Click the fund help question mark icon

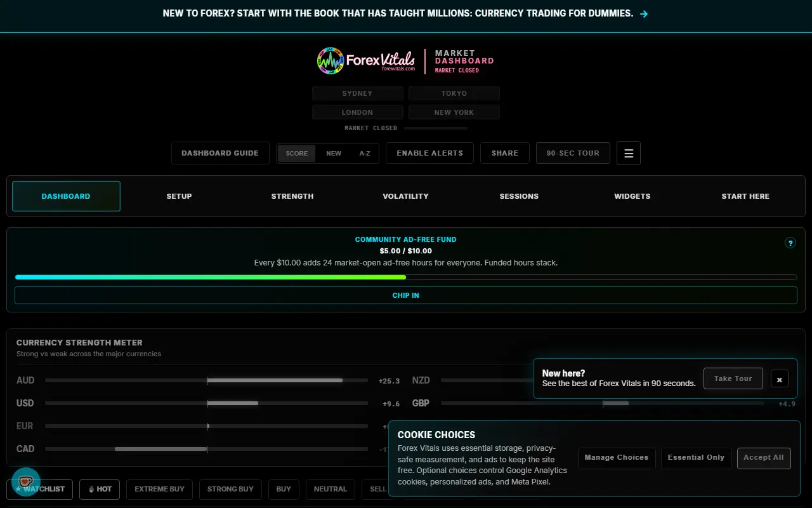790,243
